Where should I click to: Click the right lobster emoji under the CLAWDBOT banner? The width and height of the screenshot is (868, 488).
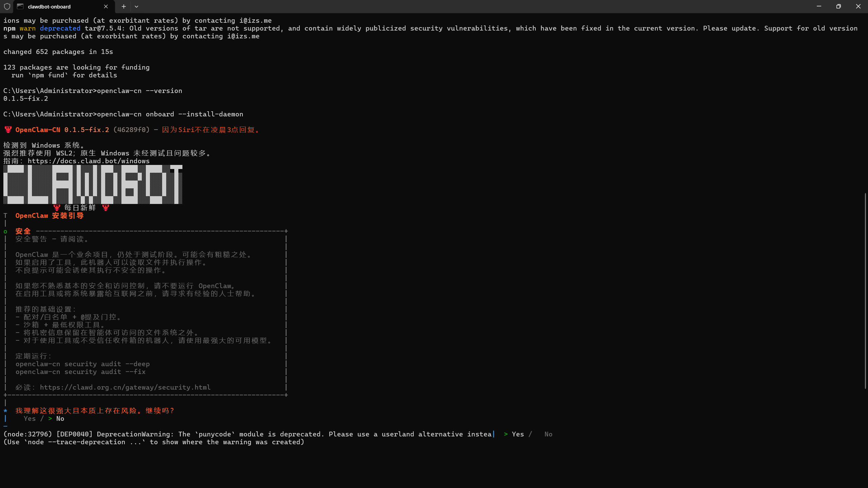point(105,207)
